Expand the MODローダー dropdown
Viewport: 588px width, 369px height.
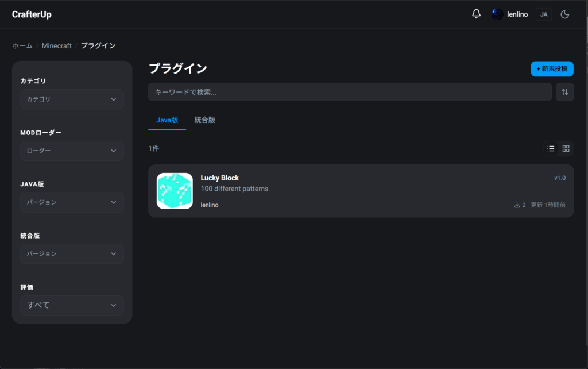click(x=72, y=151)
